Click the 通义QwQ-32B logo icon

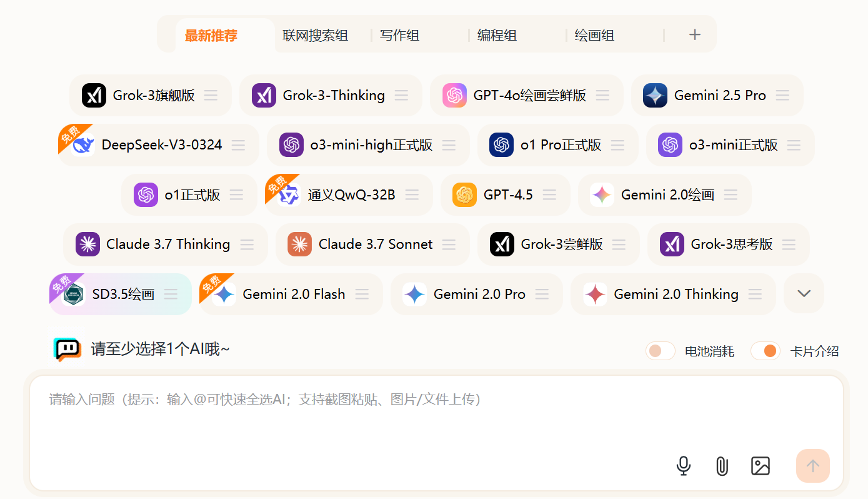[289, 194]
